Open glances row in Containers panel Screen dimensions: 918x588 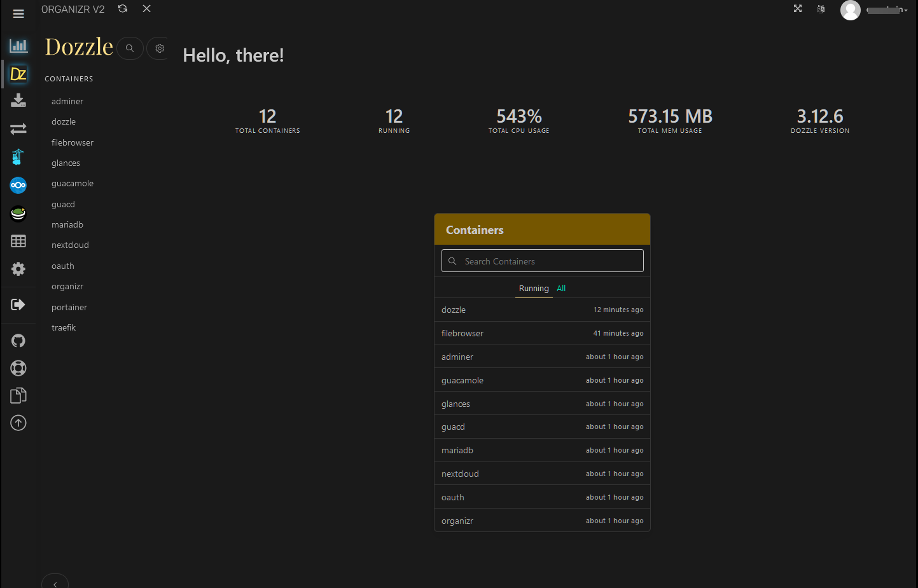542,404
